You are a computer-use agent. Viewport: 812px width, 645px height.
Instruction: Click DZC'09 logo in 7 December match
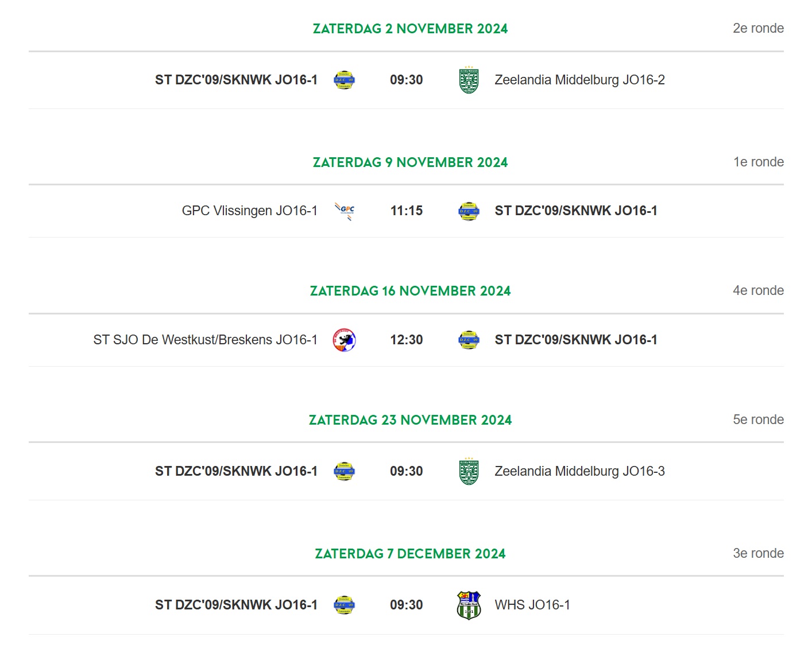[345, 605]
